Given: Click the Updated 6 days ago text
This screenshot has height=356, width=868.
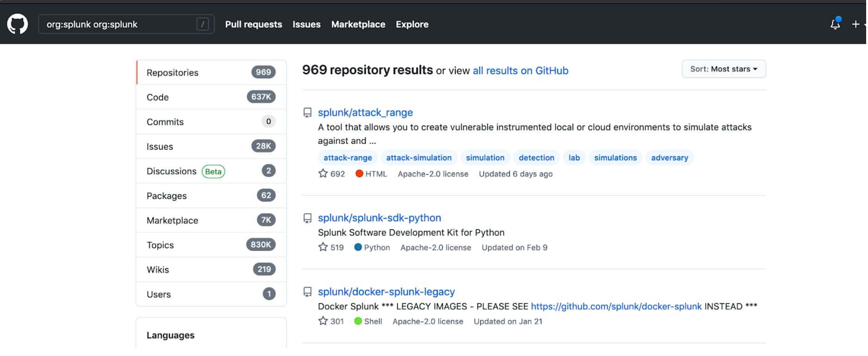Looking at the screenshot, I should (x=515, y=174).
